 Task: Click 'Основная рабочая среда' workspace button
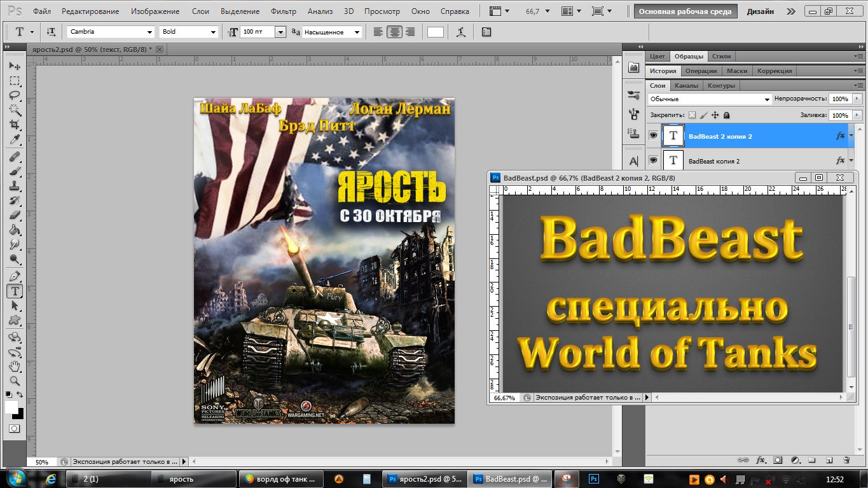coord(685,11)
